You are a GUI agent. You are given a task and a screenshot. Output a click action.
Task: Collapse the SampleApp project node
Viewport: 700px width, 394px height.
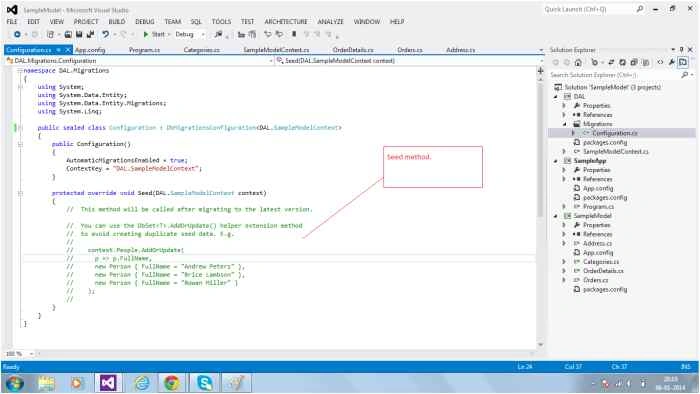(556, 161)
